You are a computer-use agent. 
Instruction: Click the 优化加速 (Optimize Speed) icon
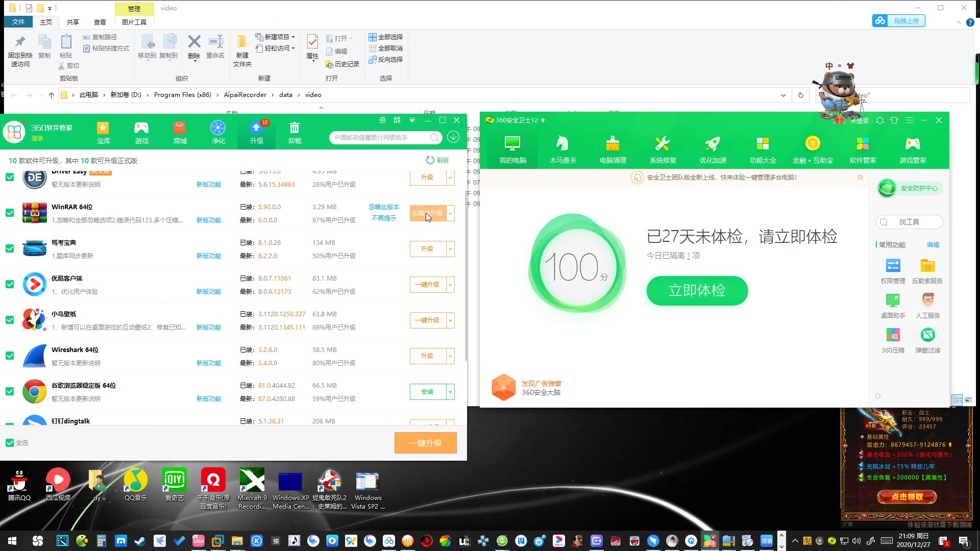713,148
